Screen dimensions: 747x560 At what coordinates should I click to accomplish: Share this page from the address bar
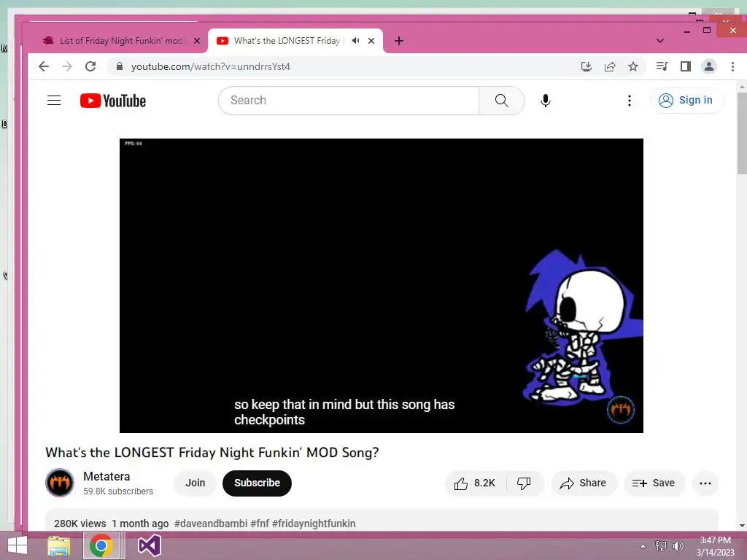coord(610,66)
